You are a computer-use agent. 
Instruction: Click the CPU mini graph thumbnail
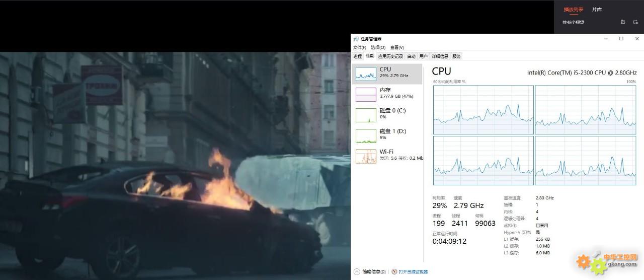coord(366,74)
